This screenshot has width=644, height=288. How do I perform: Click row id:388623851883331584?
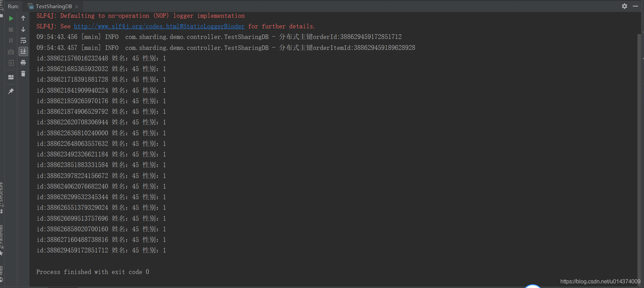tap(101, 165)
